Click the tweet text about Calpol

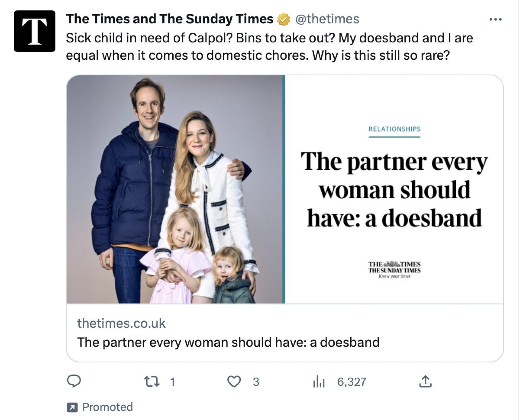point(269,47)
